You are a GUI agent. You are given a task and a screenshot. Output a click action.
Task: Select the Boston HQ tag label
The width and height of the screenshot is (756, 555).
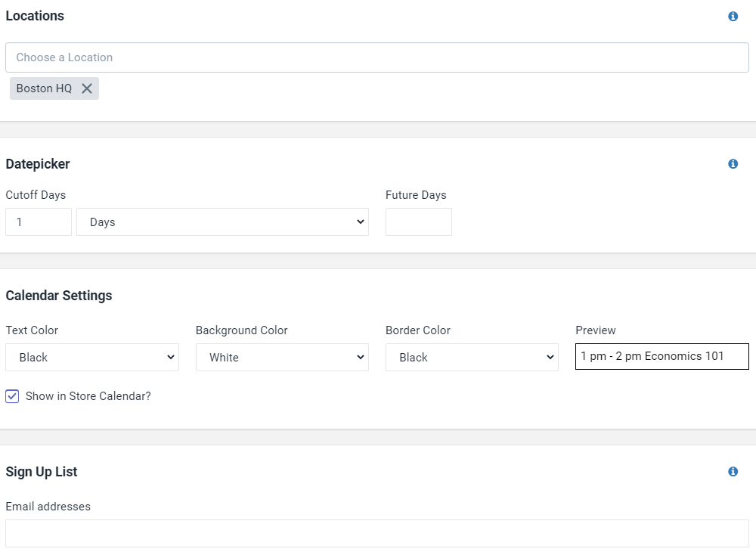pos(44,88)
